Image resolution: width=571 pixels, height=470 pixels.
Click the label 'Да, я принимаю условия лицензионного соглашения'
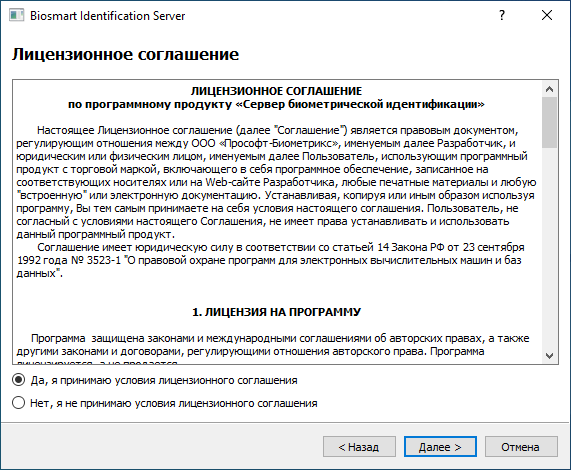164,380
